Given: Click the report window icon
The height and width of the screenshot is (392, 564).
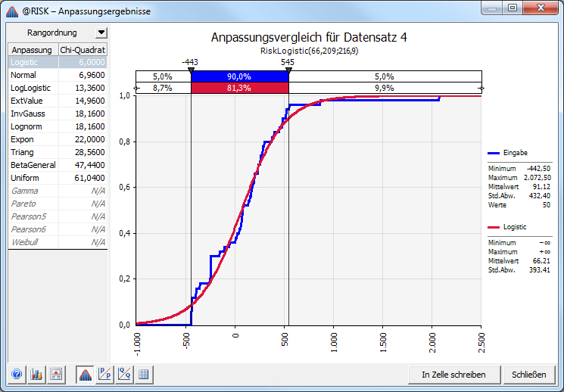Looking at the screenshot, I should (56, 375).
